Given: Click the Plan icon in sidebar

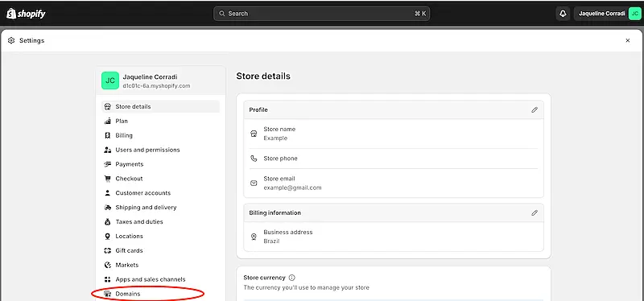Looking at the screenshot, I should pyautogui.click(x=108, y=121).
